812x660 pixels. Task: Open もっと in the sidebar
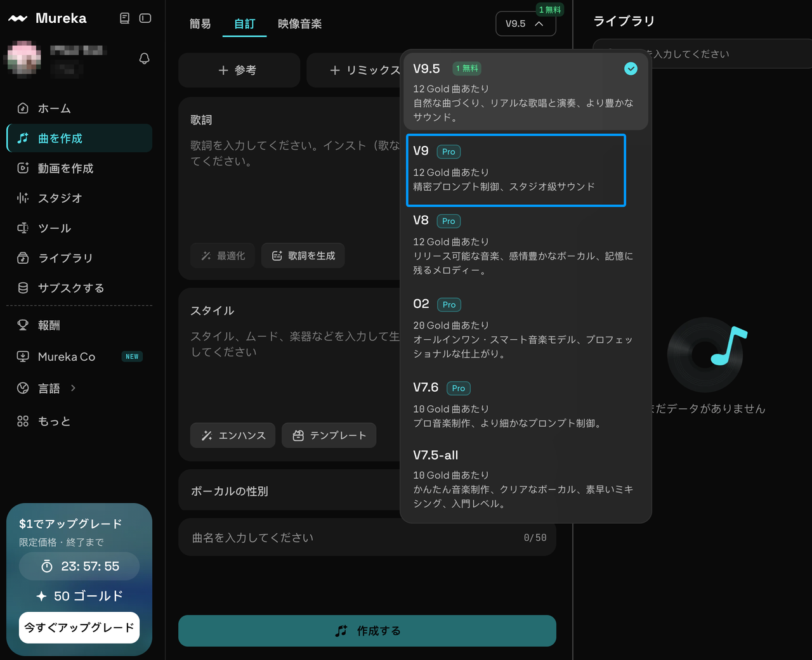click(x=79, y=421)
